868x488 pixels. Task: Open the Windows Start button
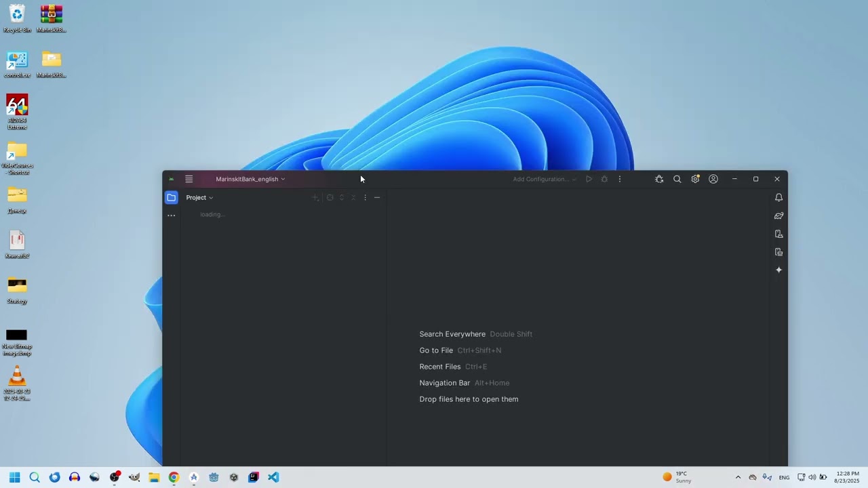[14, 477]
